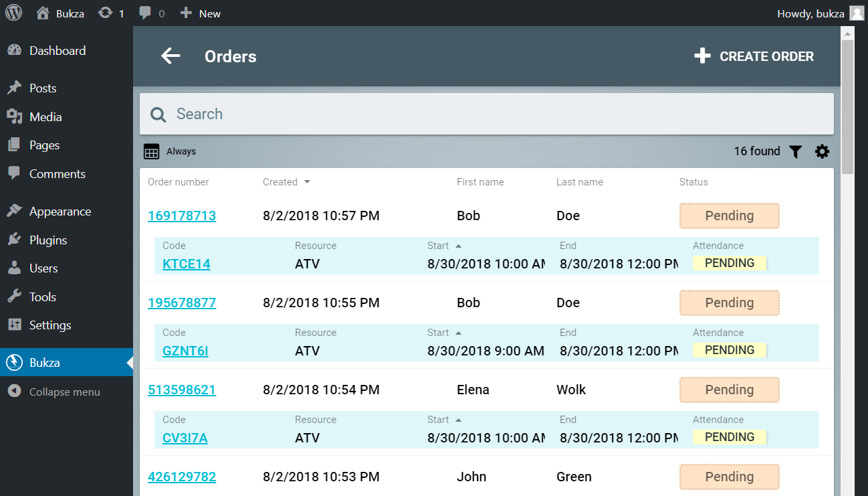
Task: Click the back arrow beside Orders
Action: (x=171, y=56)
